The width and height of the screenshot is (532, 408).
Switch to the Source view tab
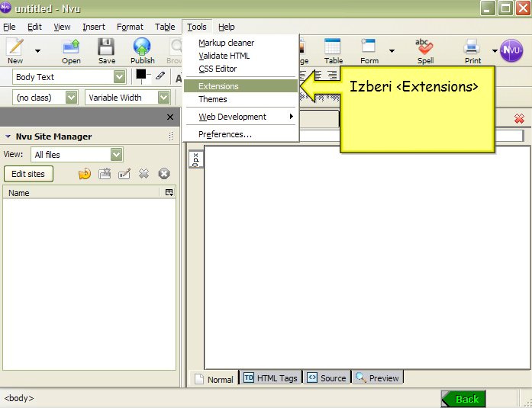click(x=326, y=377)
